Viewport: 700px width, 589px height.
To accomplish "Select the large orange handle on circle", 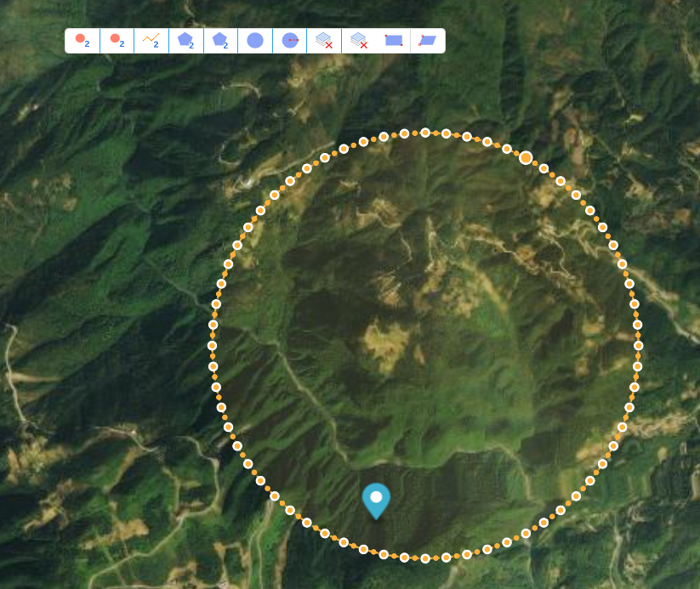I will [x=526, y=157].
